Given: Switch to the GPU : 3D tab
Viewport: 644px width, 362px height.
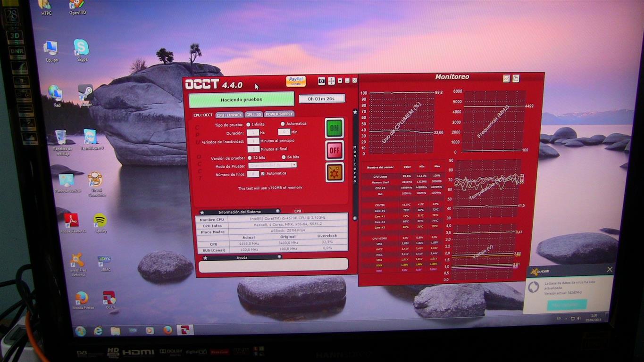Looking at the screenshot, I should (254, 114).
